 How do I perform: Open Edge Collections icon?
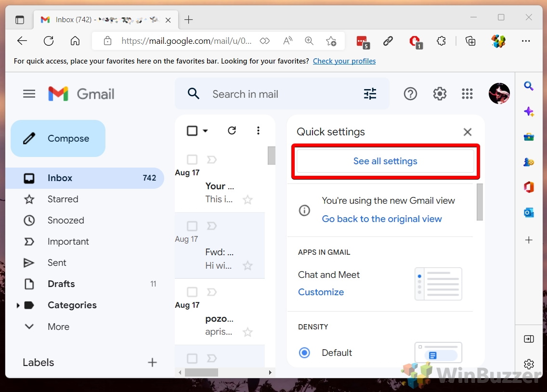[x=470, y=41]
